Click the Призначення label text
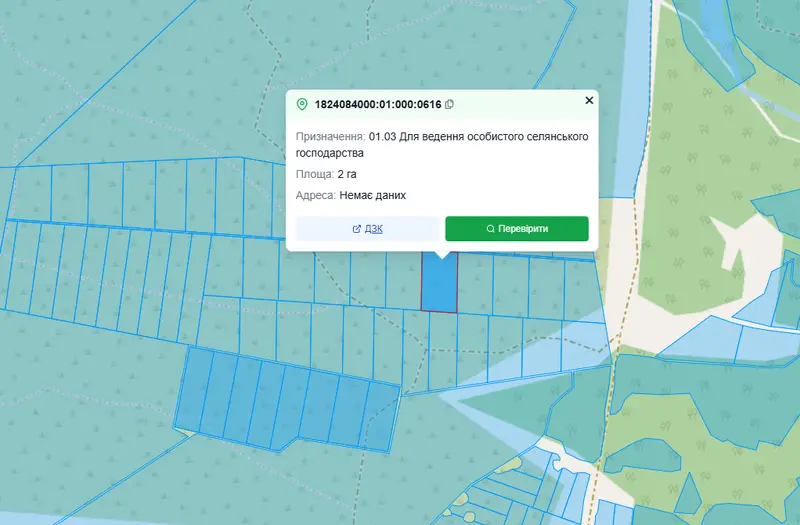The width and height of the screenshot is (800, 525). (331, 137)
